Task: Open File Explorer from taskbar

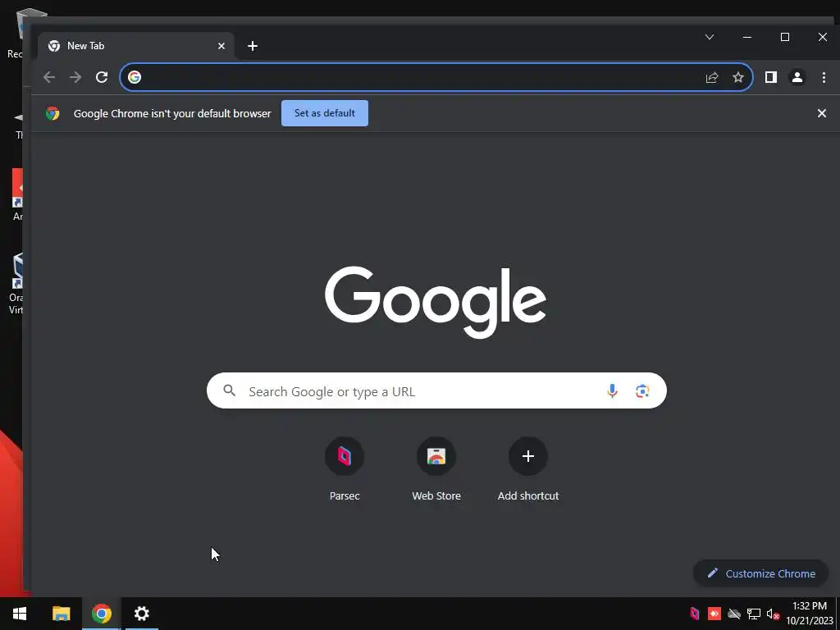Action: (x=61, y=614)
